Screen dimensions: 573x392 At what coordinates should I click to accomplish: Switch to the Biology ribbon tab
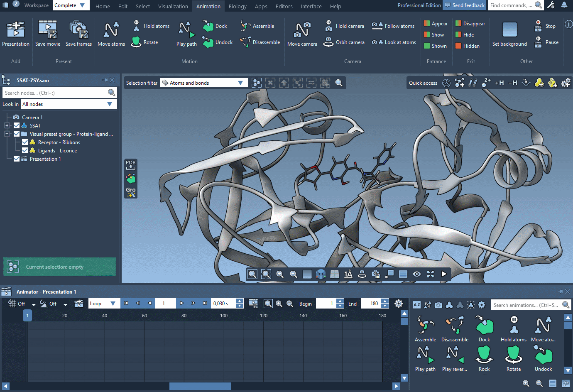point(238,6)
